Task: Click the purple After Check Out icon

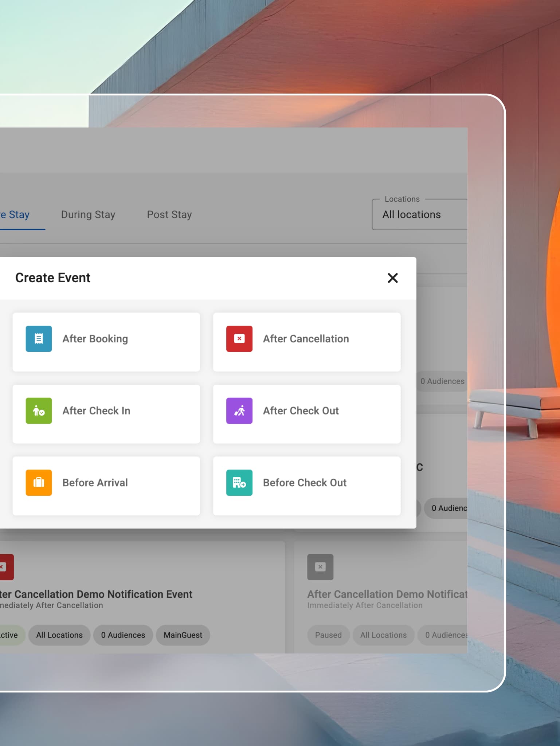Action: tap(239, 411)
